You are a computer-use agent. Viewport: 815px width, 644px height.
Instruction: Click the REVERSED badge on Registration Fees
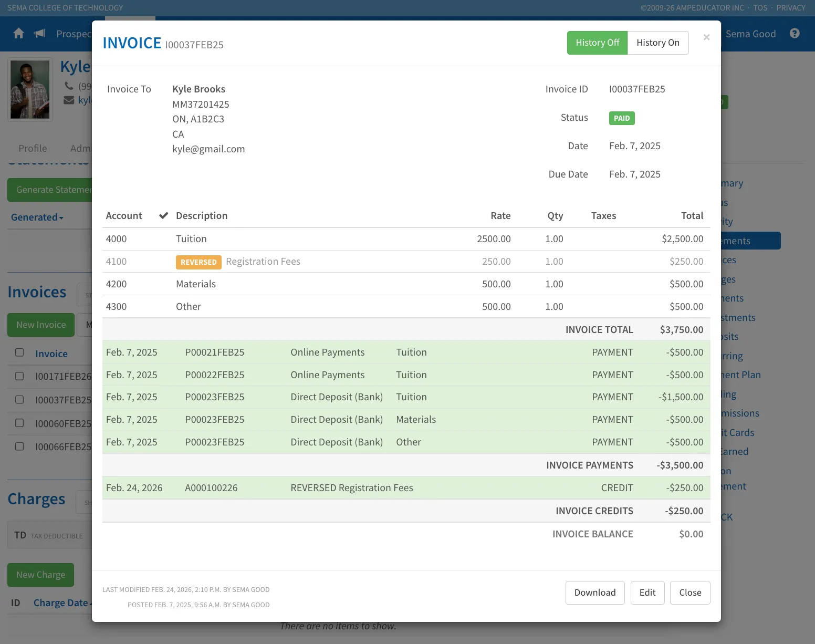point(198,262)
